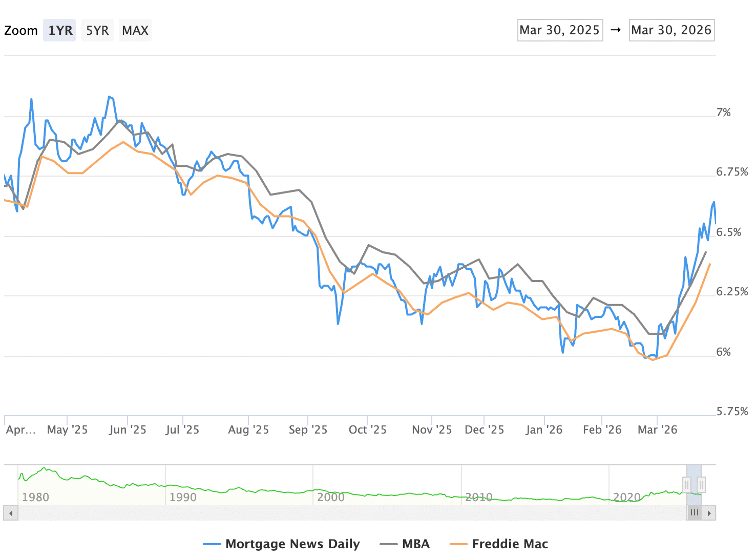
Task: Click the orange Freddie Mac legend line
Action: [458, 544]
